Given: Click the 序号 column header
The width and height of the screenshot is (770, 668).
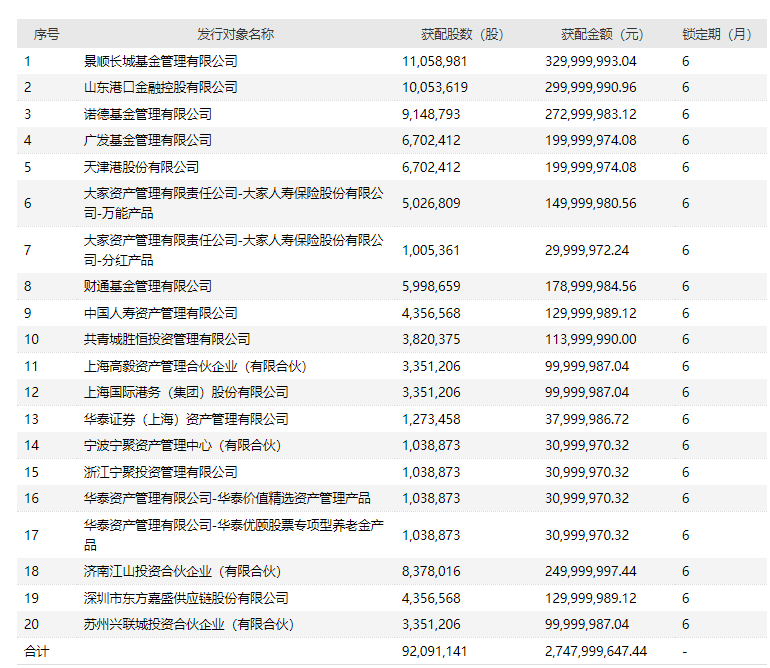Looking at the screenshot, I should 47,34.
